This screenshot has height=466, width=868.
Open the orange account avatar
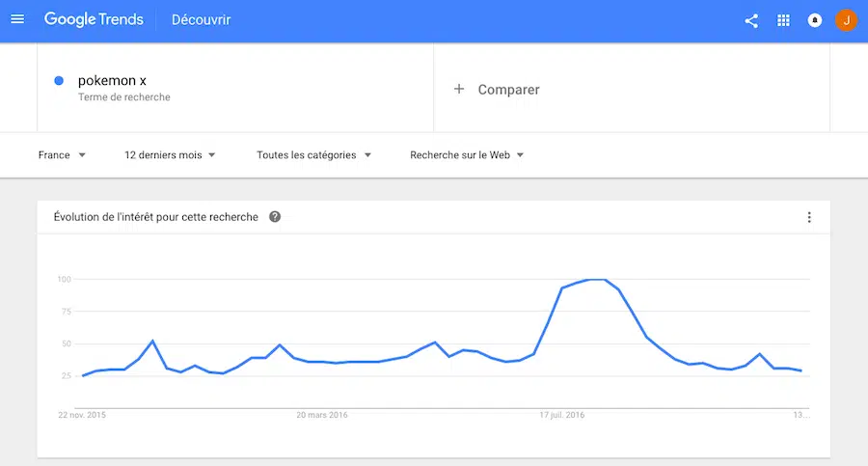point(846,20)
